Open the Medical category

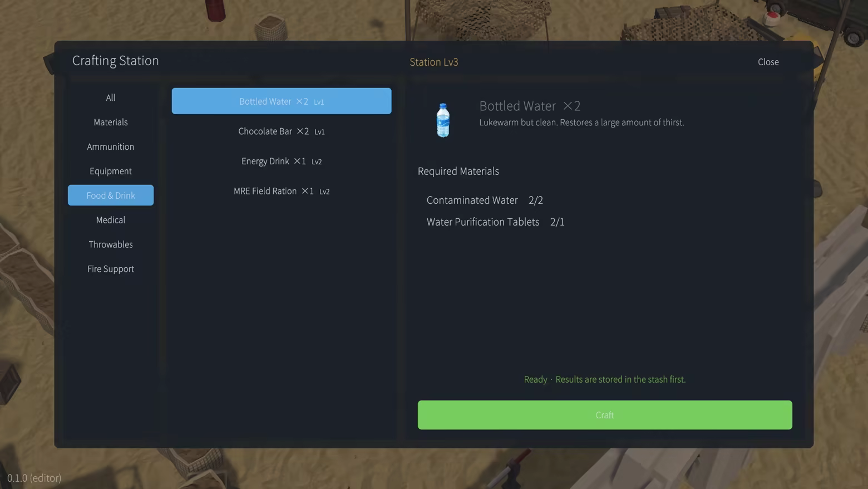[111, 220]
